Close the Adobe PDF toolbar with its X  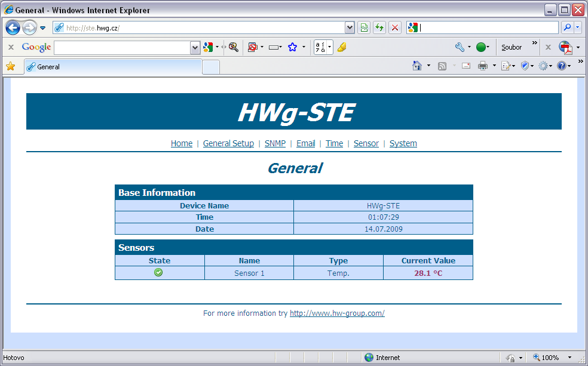(548, 47)
